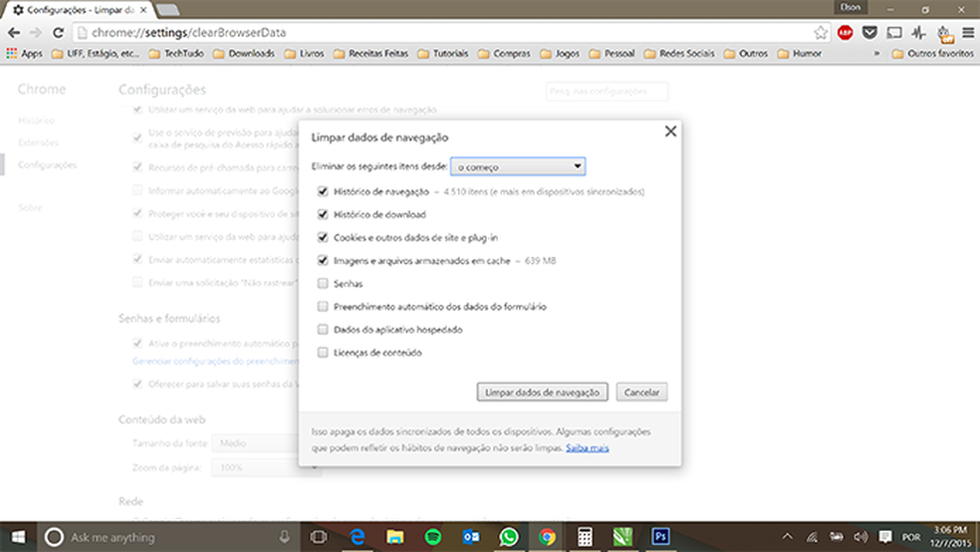Viewport: 980px width, 552px height.
Task: Check Dados do aplicativo hospedado
Action: pyautogui.click(x=323, y=330)
